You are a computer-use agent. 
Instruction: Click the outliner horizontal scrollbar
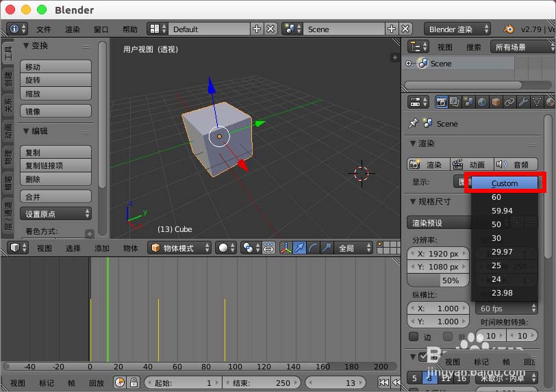463,85
